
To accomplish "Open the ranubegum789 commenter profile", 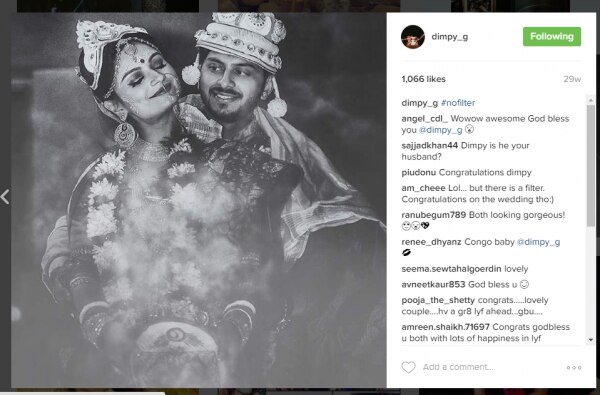I will pos(434,215).
